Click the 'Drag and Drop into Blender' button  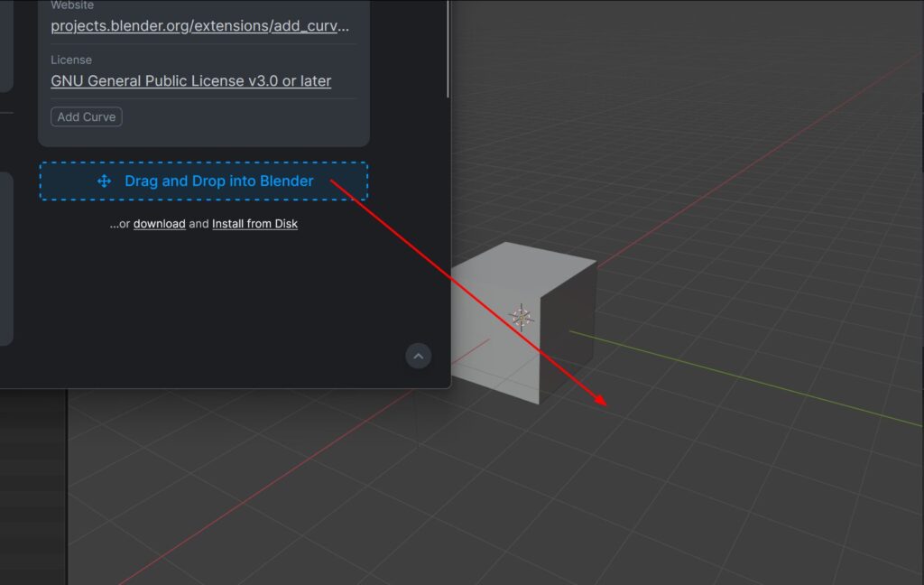pos(219,181)
